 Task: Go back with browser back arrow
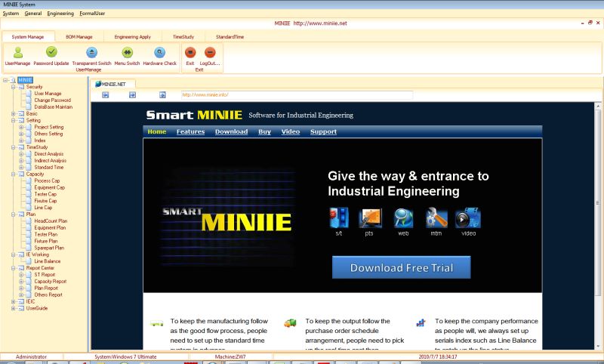[105, 94]
